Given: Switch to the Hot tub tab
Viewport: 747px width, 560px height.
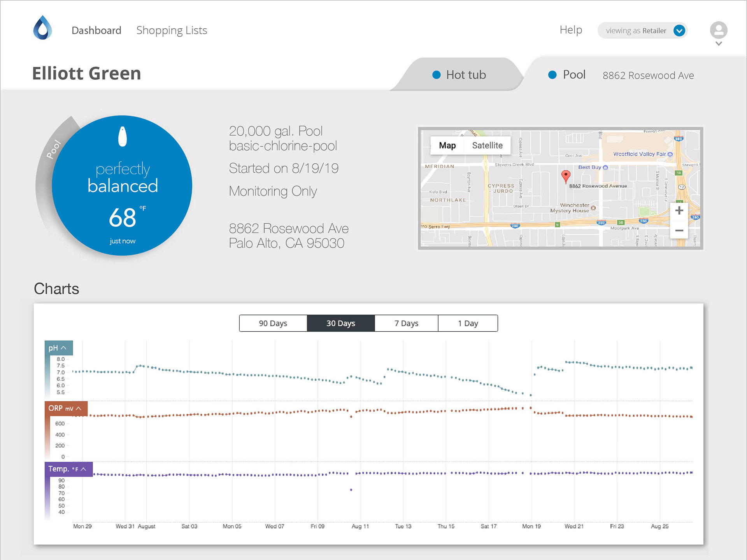Looking at the screenshot, I should click(459, 75).
